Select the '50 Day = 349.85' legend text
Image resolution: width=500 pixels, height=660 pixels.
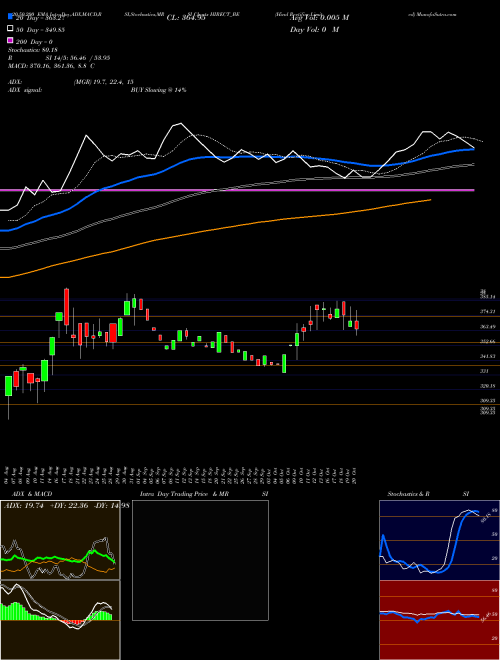click(40, 30)
